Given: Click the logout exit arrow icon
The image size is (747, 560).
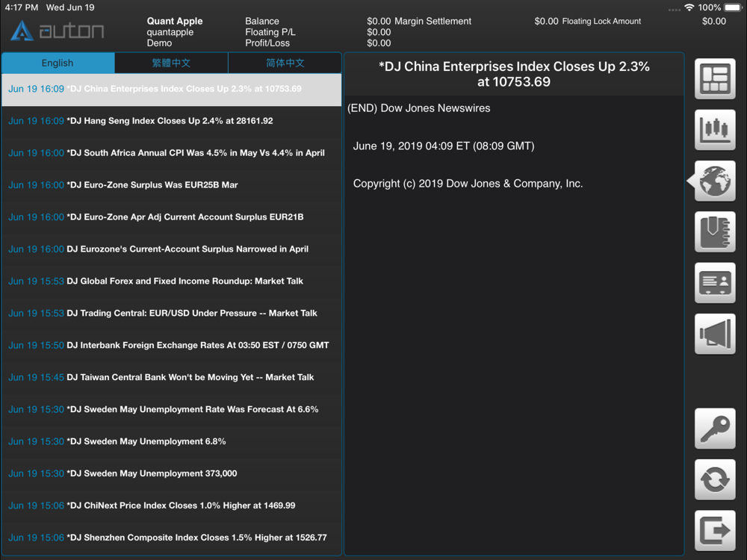Looking at the screenshot, I should point(715,530).
